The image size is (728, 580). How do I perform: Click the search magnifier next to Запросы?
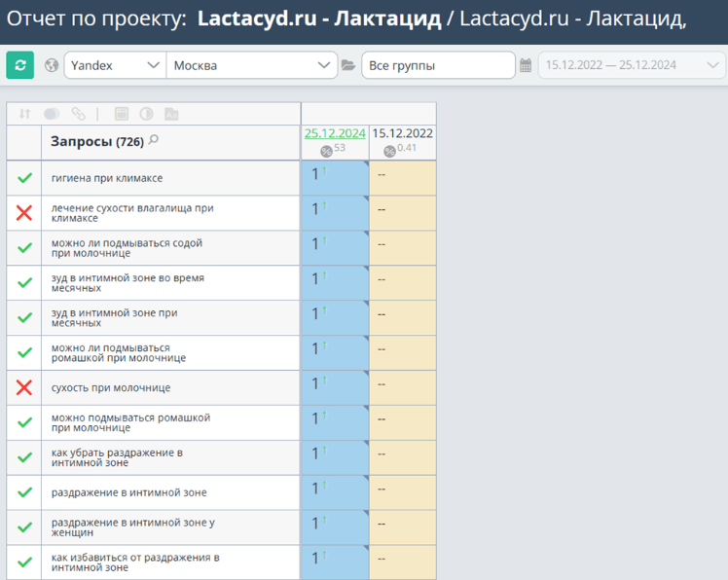point(153,139)
